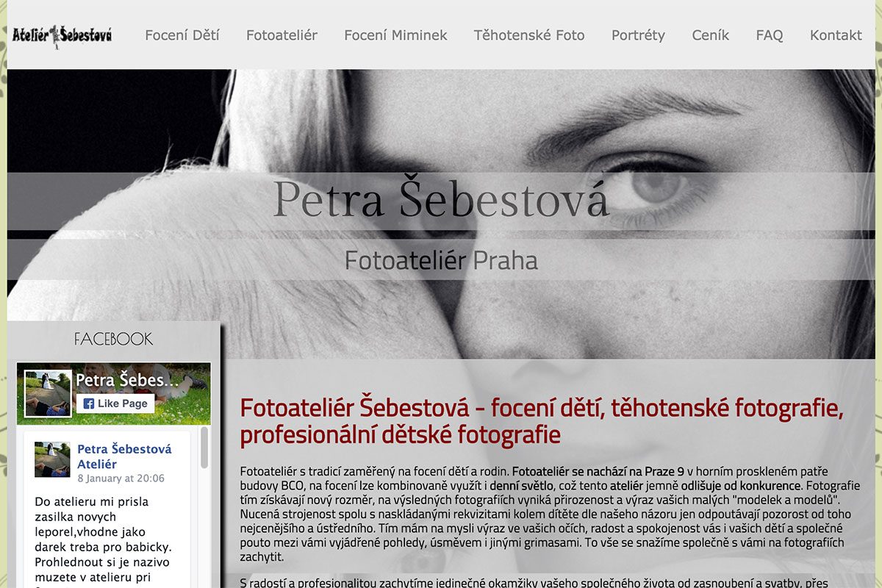Image resolution: width=882 pixels, height=588 pixels.
Task: Go to Focení Miminek page
Action: (395, 35)
